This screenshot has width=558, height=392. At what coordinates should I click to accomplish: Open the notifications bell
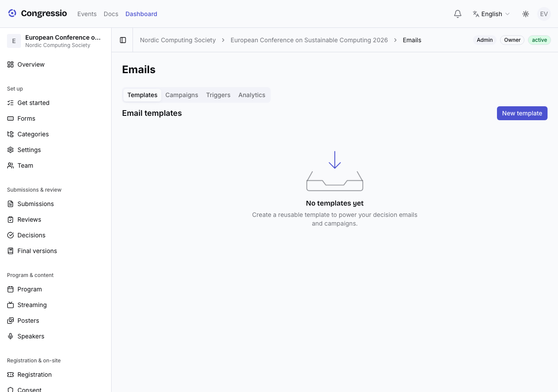click(458, 14)
